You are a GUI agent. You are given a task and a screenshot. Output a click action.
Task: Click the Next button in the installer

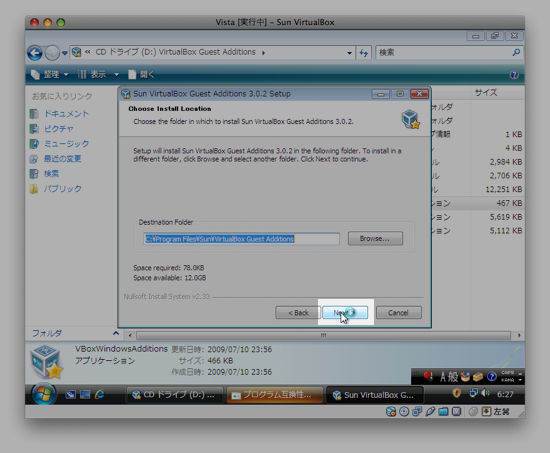pos(345,312)
